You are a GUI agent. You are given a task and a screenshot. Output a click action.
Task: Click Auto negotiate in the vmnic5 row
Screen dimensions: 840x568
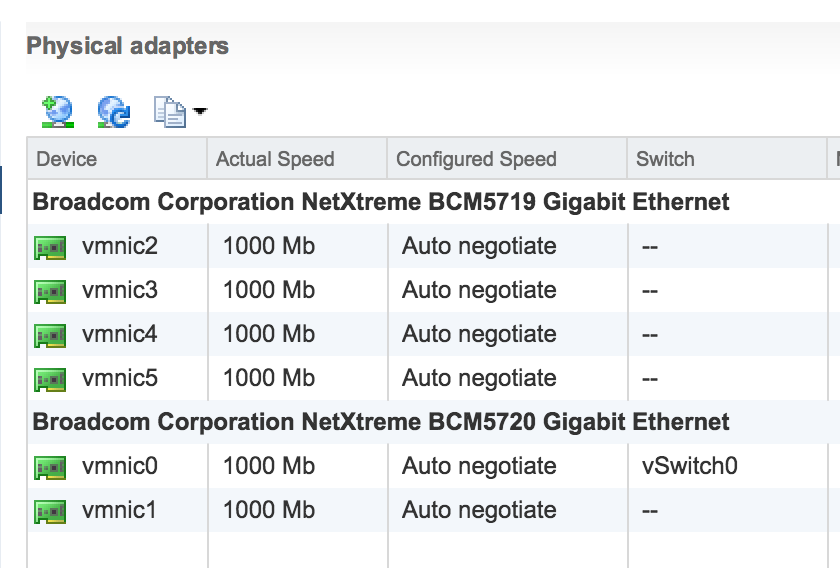(479, 379)
